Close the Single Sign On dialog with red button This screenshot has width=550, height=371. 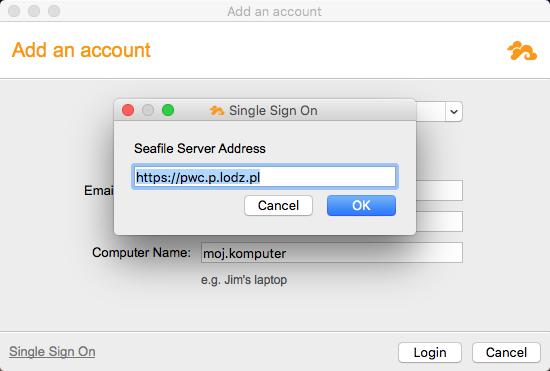point(128,110)
